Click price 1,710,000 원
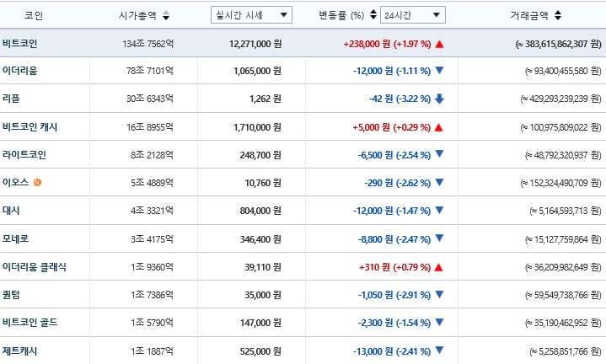 [257, 127]
